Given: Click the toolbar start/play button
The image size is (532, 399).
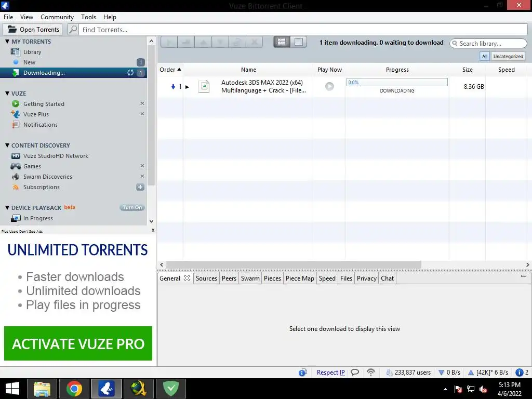Looking at the screenshot, I should coord(169,42).
